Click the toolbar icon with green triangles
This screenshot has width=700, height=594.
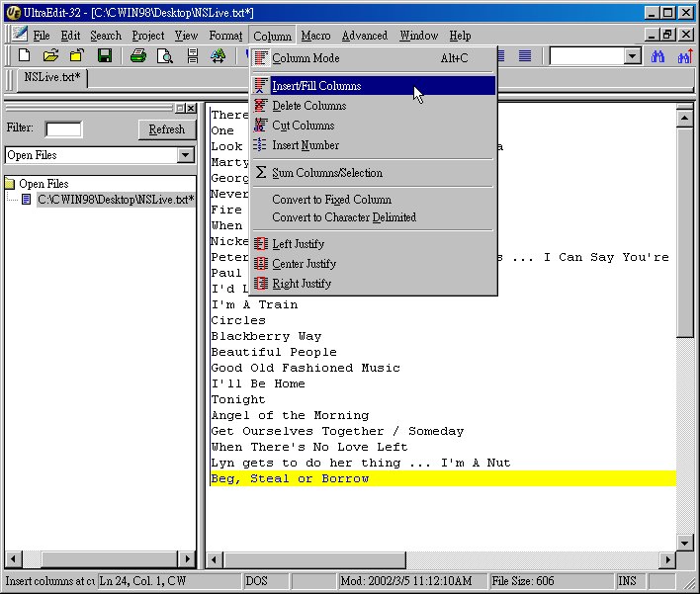[219, 56]
